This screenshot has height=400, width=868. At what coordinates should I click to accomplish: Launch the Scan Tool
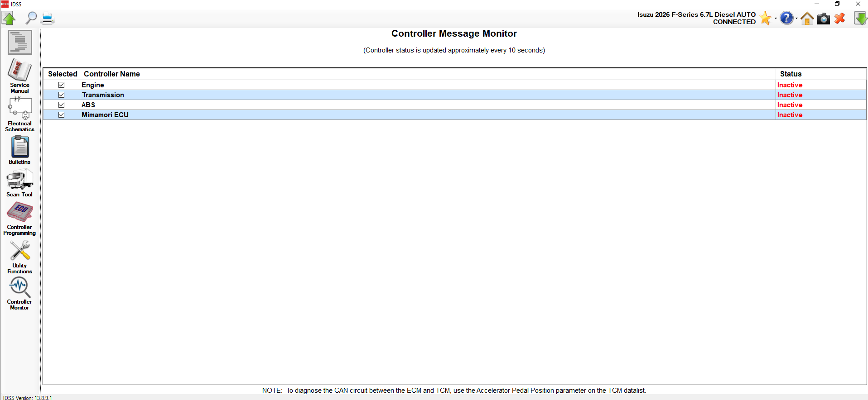[19, 183]
